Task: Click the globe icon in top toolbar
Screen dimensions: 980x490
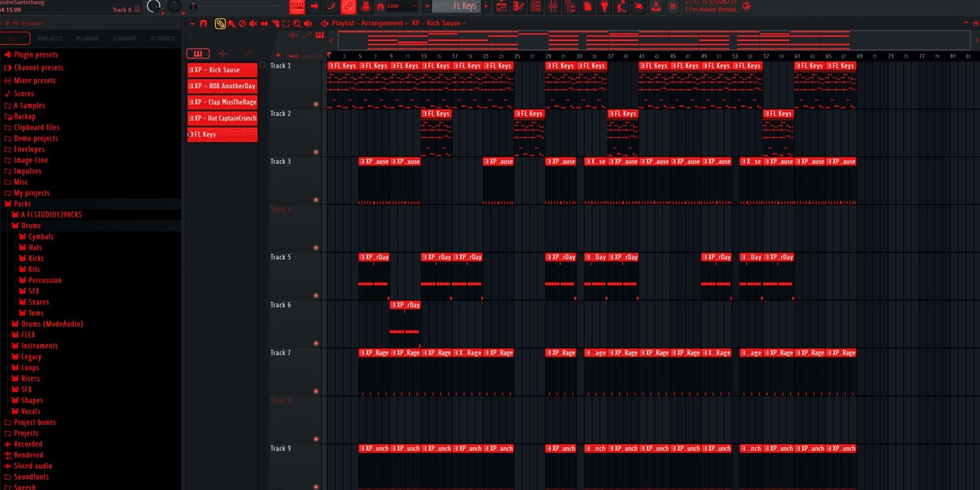Action: (x=746, y=6)
